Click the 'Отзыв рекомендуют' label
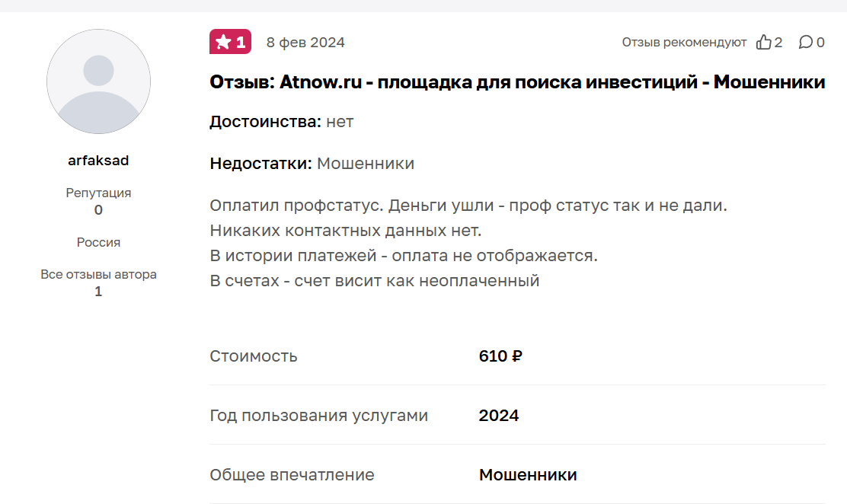The image size is (847, 504). click(684, 43)
